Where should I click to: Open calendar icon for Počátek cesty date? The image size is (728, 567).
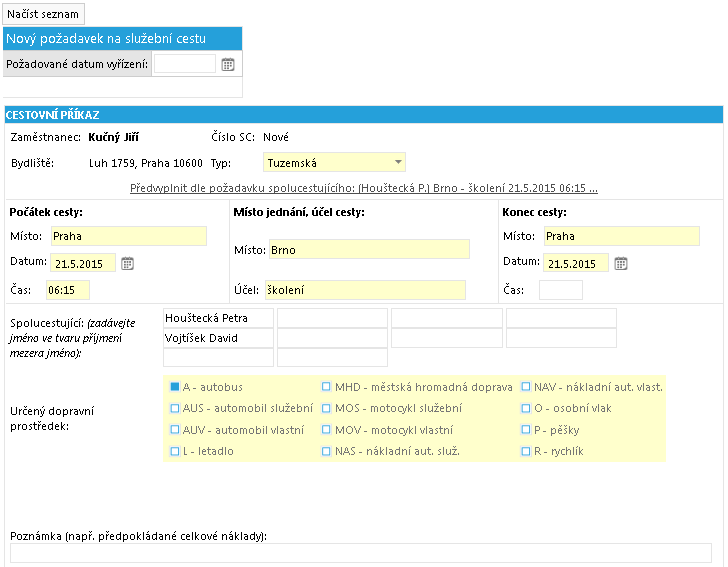click(127, 264)
